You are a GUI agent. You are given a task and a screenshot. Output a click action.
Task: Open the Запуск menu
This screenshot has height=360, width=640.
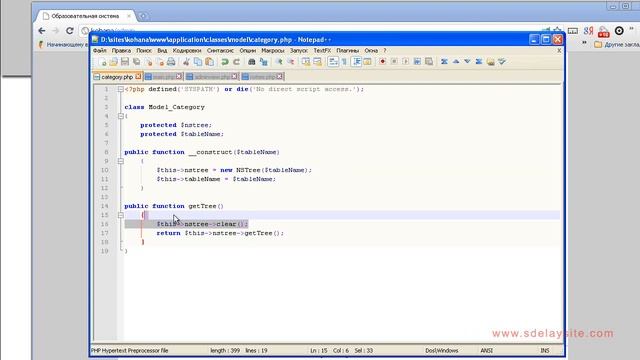click(x=299, y=51)
